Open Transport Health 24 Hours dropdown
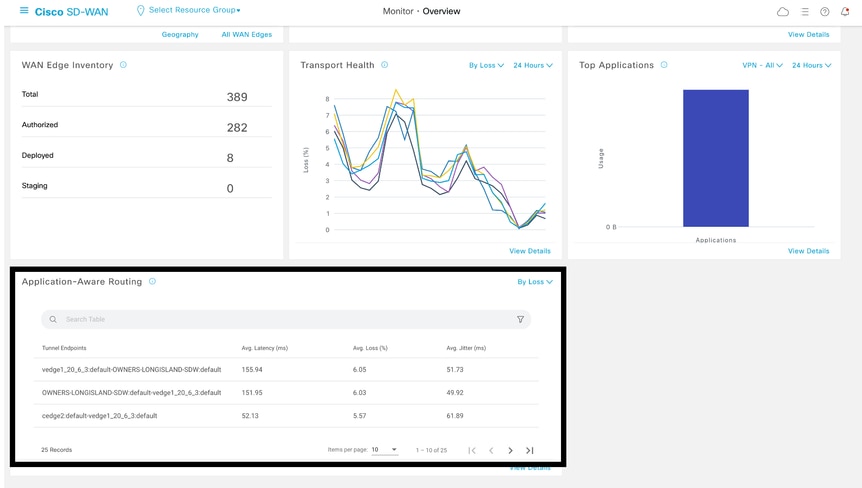Viewport: 862px width, 488px height. click(x=533, y=65)
